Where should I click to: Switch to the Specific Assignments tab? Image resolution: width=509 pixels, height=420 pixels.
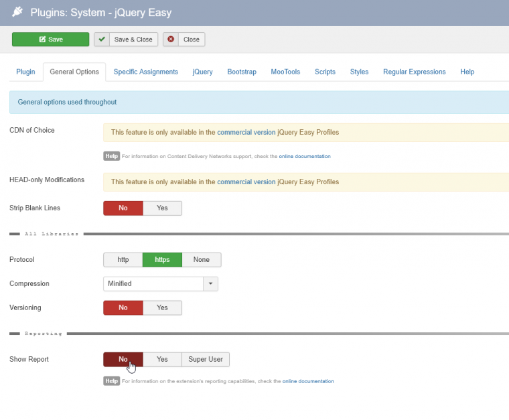click(145, 72)
